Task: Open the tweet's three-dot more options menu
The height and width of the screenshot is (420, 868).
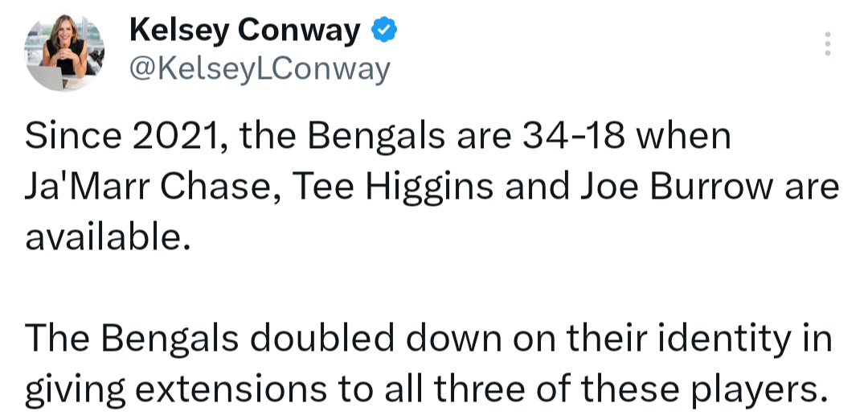Action: click(x=827, y=44)
